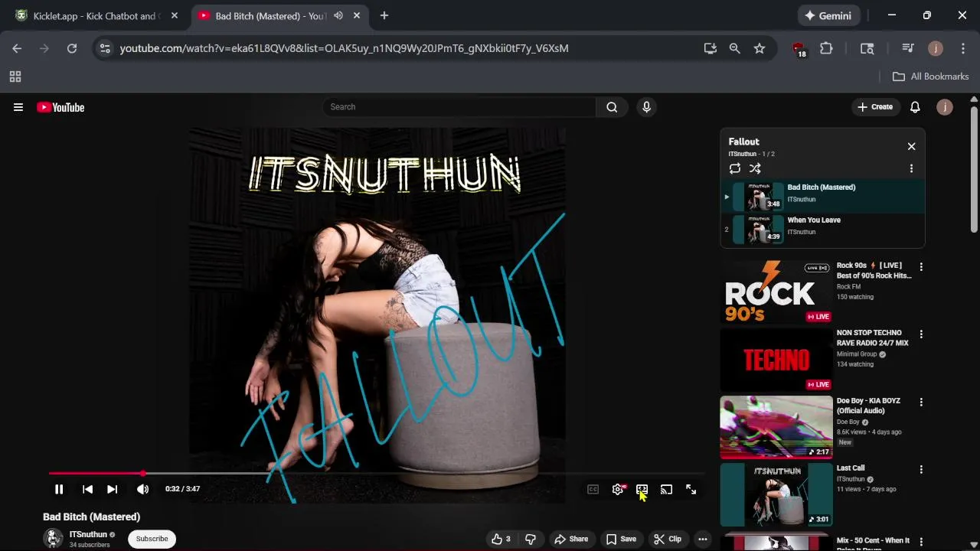Screen dimensions: 980x551
Task: Mute tab via speaker icon
Action: [x=338, y=15]
